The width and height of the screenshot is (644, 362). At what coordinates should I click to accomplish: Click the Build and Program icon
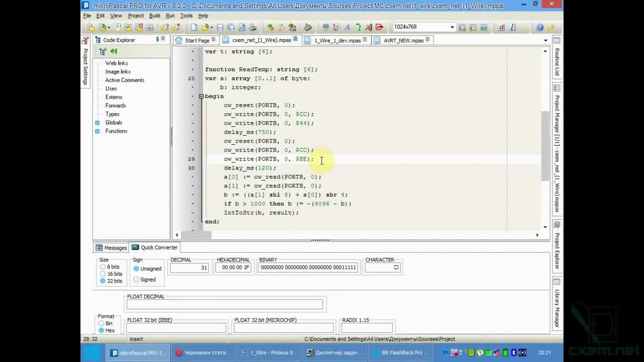tap(293, 27)
